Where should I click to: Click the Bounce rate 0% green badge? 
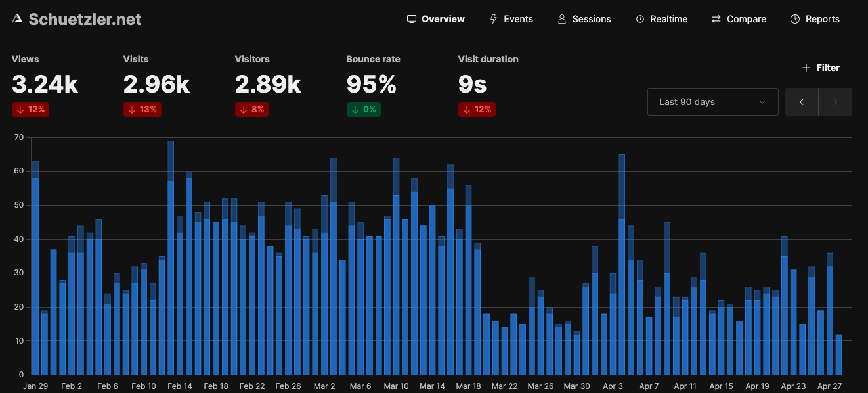pos(363,110)
